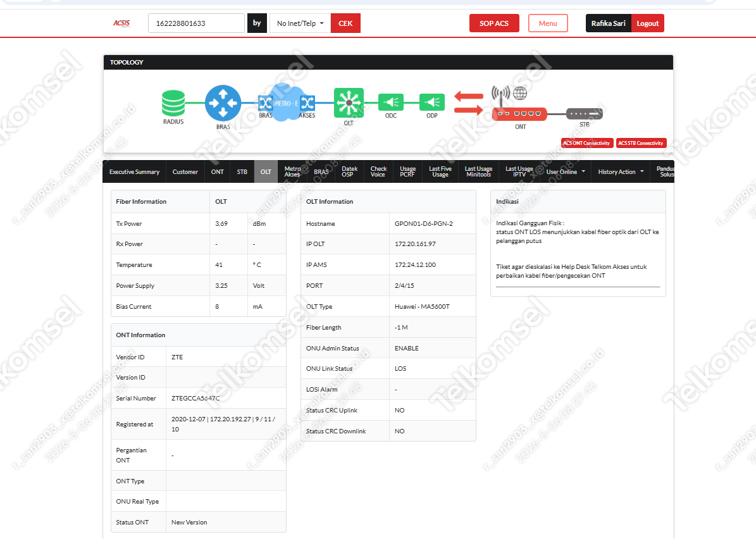Select OLT Type value Huawei - MA5600T

[422, 307]
